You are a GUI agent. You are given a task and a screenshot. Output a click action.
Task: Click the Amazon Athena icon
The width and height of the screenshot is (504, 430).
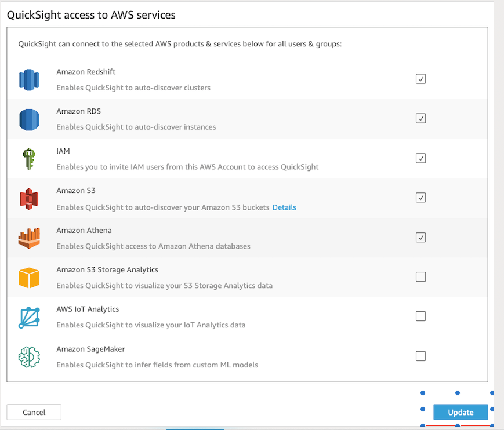[28, 238]
